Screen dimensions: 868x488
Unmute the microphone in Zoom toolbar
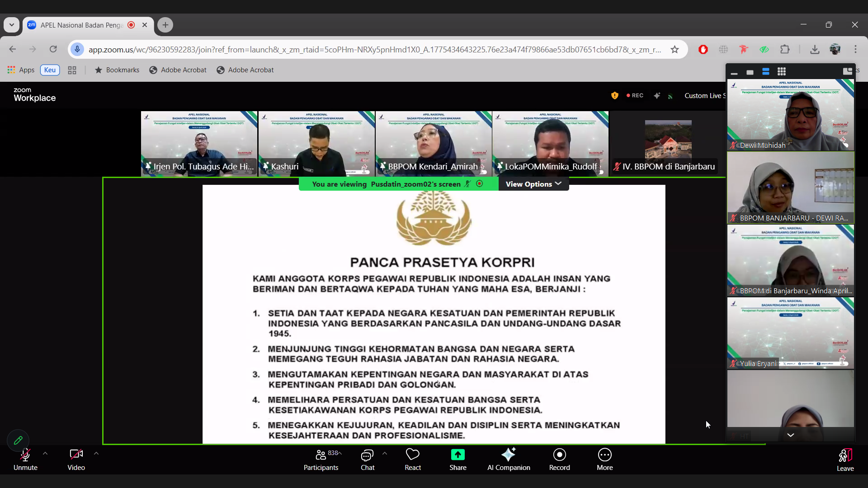(x=25, y=455)
